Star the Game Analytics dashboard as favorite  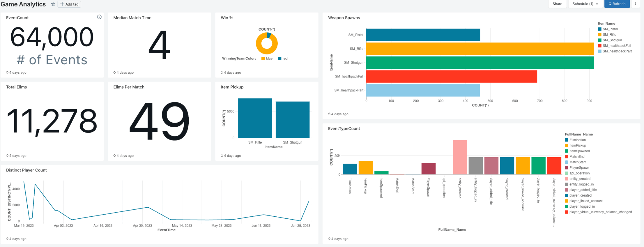coord(53,4)
